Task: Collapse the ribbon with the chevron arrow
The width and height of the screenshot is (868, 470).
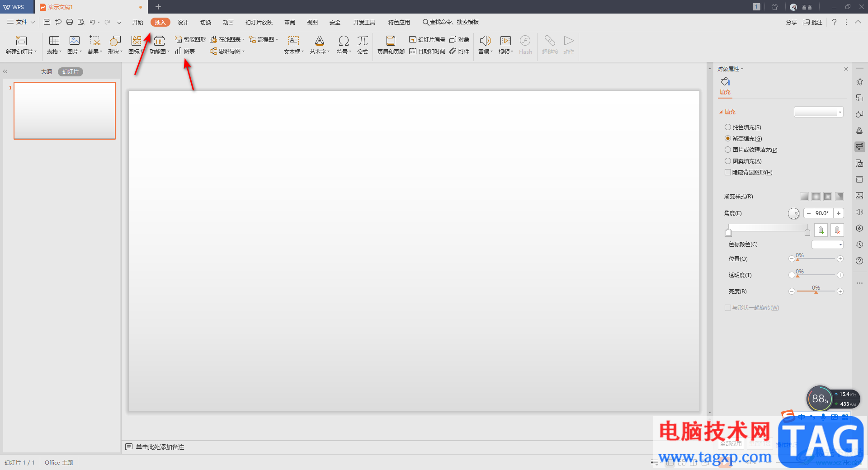Action: click(858, 22)
